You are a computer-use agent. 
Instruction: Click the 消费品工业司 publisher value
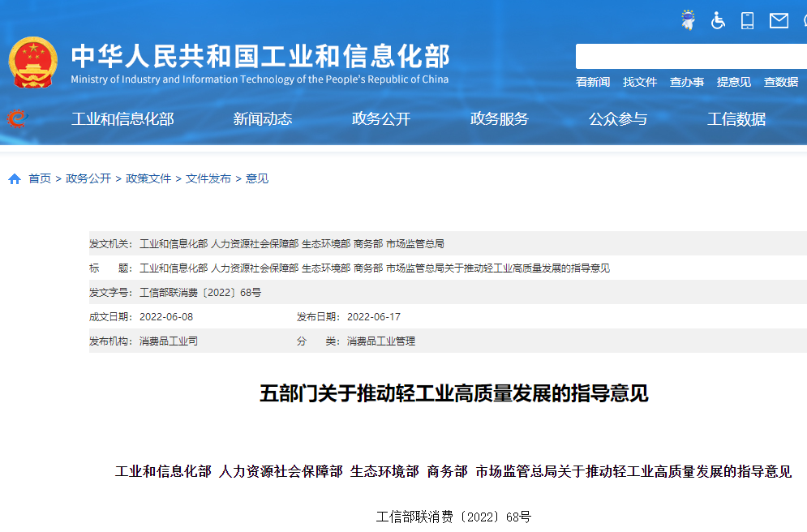tap(169, 341)
